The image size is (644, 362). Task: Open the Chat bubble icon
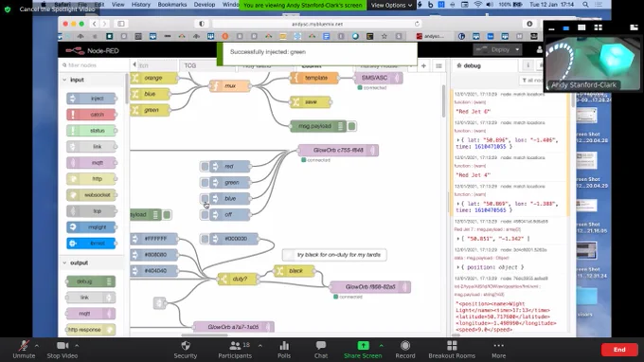point(321,346)
